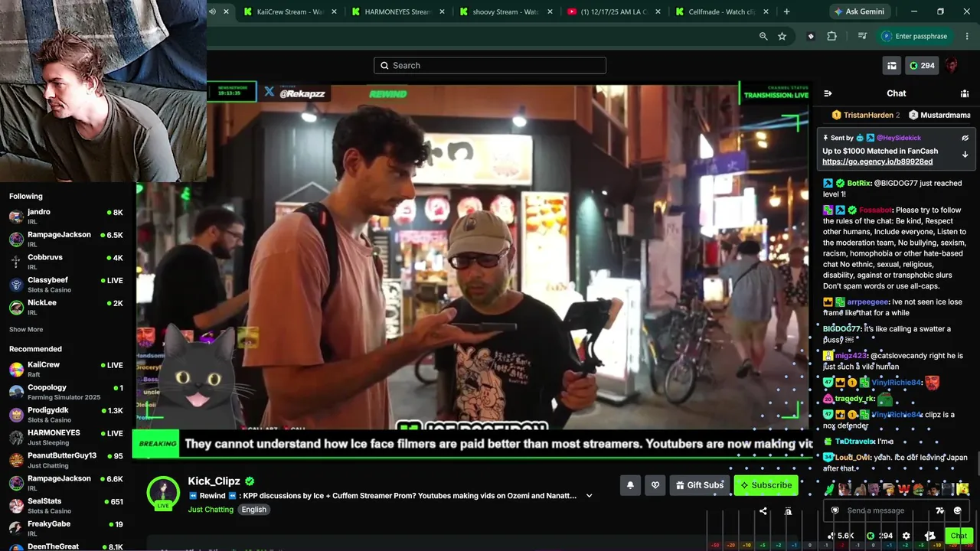
Task: Click the BotRix username in chat
Action: (x=858, y=184)
